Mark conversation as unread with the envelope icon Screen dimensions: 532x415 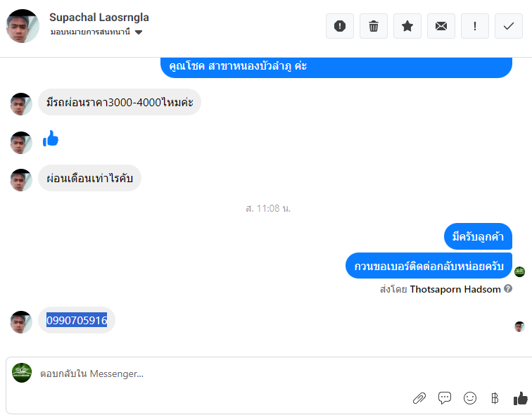pos(441,26)
